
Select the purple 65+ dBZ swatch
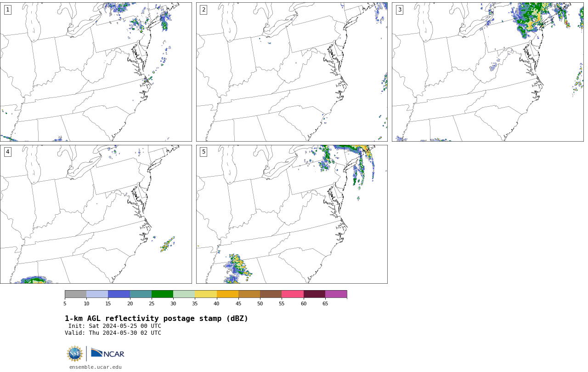(336, 294)
